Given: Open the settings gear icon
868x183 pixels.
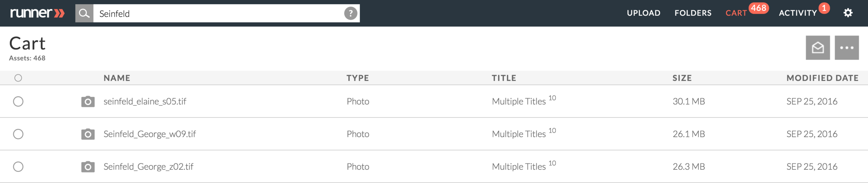Looking at the screenshot, I should click(x=848, y=13).
